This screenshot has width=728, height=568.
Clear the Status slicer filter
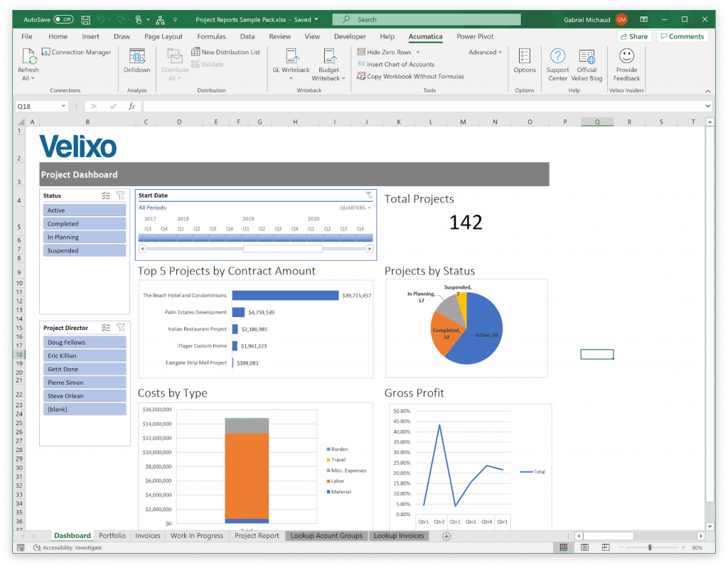point(121,195)
